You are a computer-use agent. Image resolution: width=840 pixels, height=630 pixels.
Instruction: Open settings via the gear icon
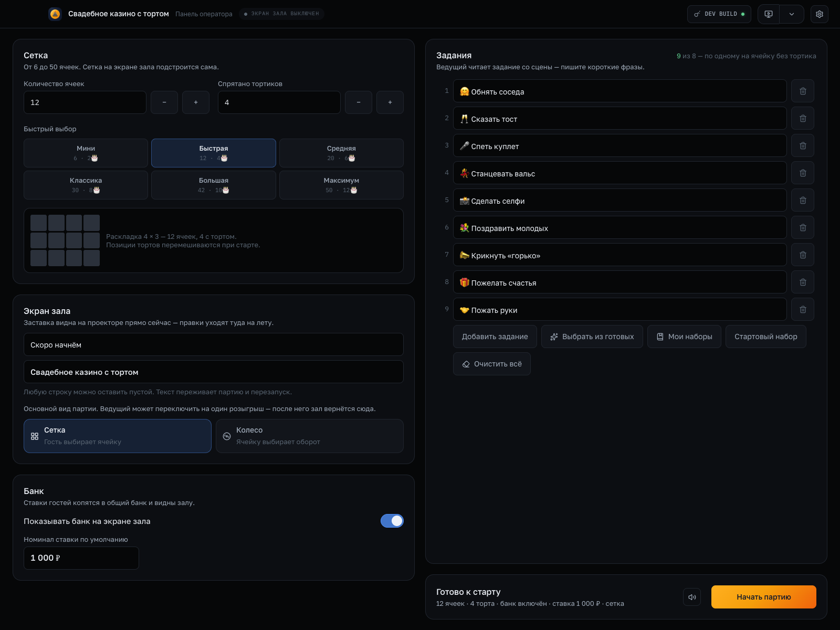(x=820, y=14)
